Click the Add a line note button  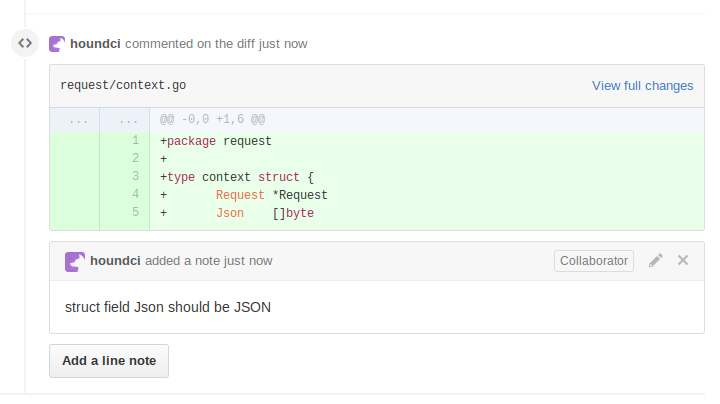click(x=109, y=361)
